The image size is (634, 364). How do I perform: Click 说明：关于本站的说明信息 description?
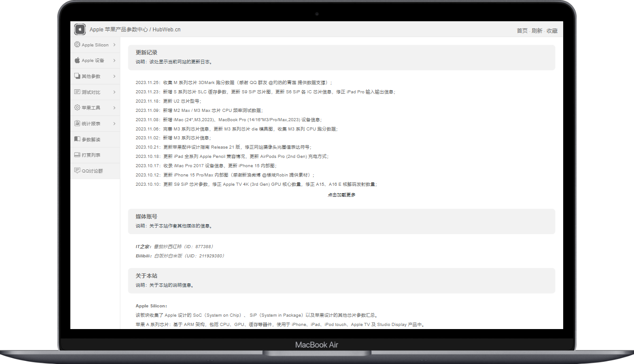(x=165, y=285)
